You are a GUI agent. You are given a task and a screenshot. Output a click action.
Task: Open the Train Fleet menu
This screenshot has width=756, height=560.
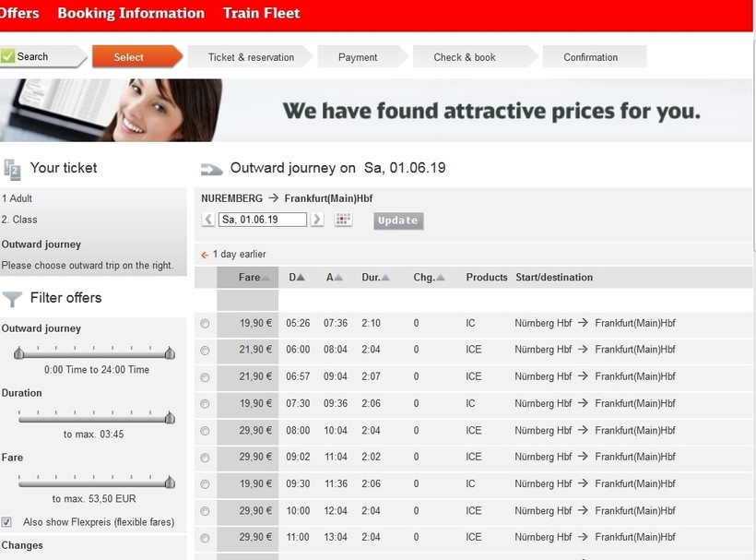262,14
